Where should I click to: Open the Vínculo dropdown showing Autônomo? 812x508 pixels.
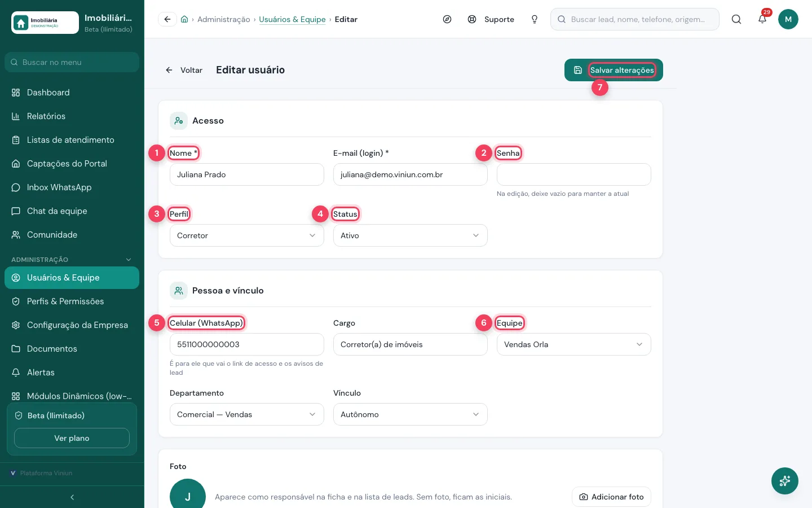coord(411,414)
